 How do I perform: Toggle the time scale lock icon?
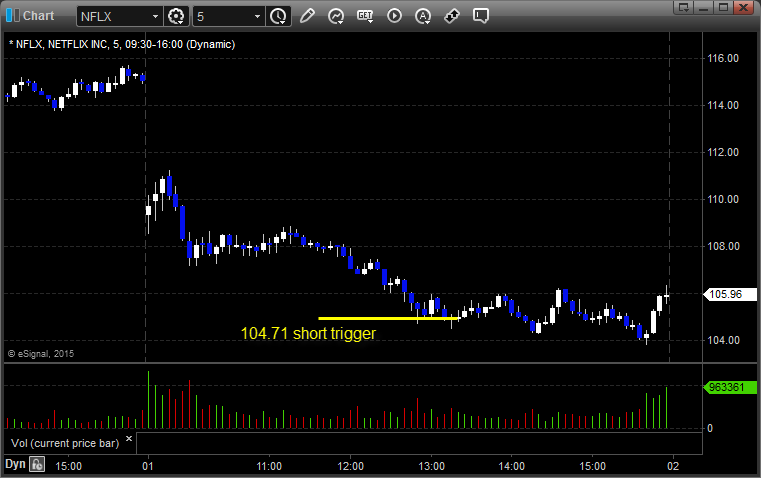[37, 464]
